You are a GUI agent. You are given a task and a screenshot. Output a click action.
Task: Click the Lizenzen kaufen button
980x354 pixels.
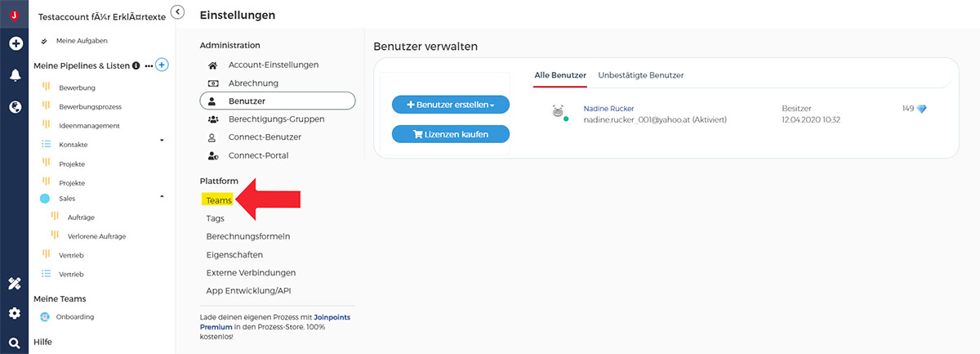(451, 134)
